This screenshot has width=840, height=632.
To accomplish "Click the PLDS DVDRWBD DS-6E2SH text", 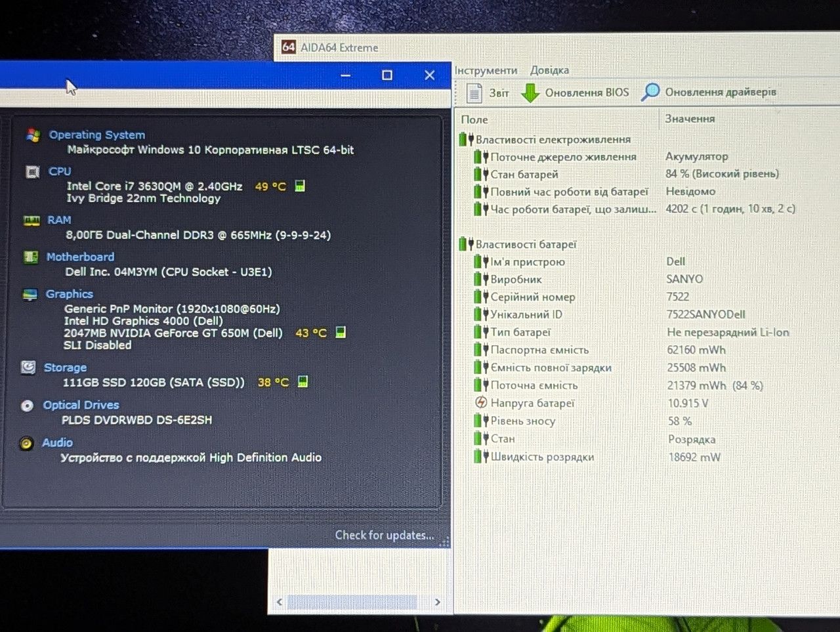I will [136, 420].
